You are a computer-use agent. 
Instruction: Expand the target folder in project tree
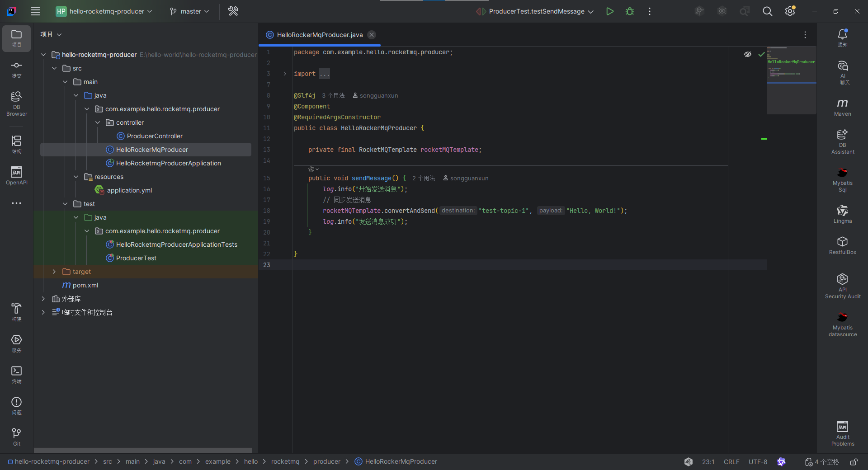(54, 272)
